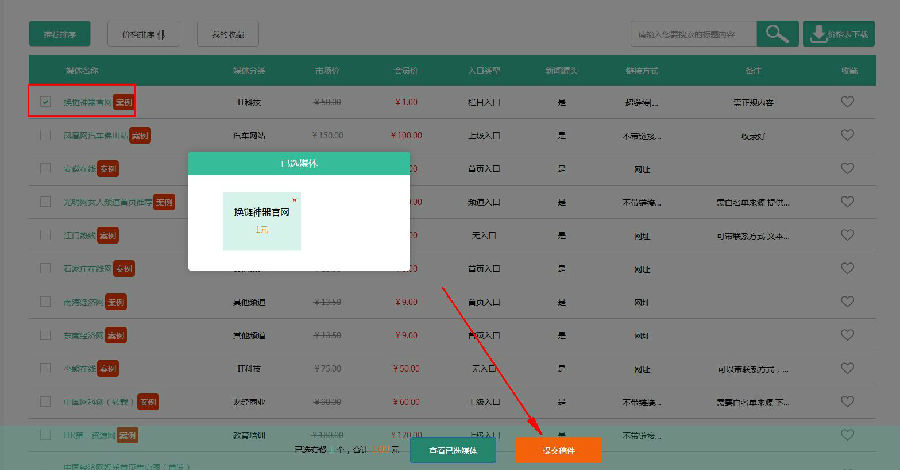This screenshot has width=900, height=470.
Task: Click the orange 提交稿件 submit button
Action: point(558,450)
